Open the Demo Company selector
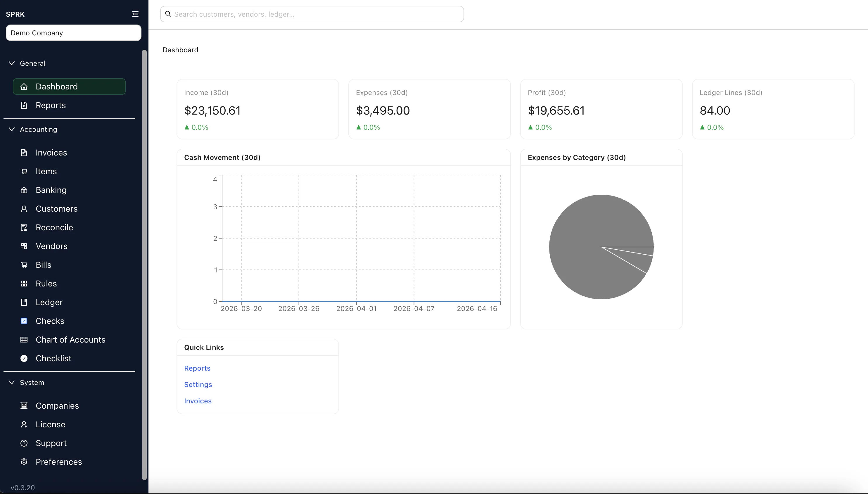The image size is (868, 494). 74,33
